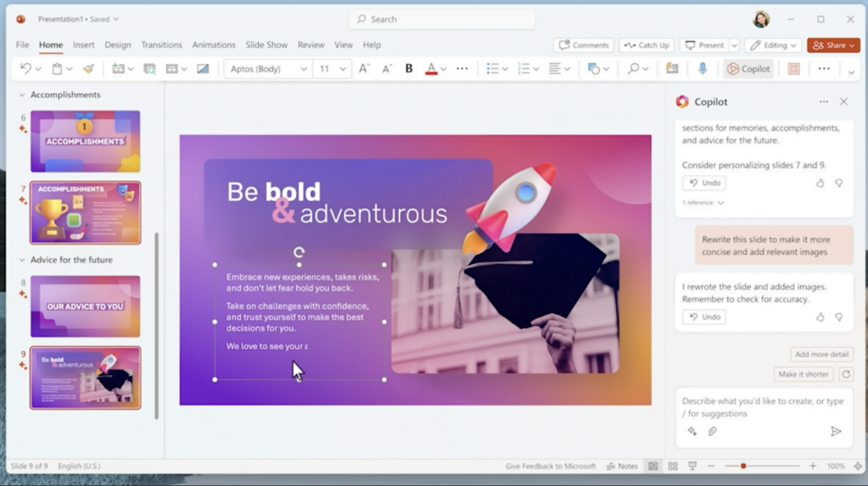868x486 pixels.
Task: Toggle Bold formatting in the ribbon
Action: coord(409,69)
